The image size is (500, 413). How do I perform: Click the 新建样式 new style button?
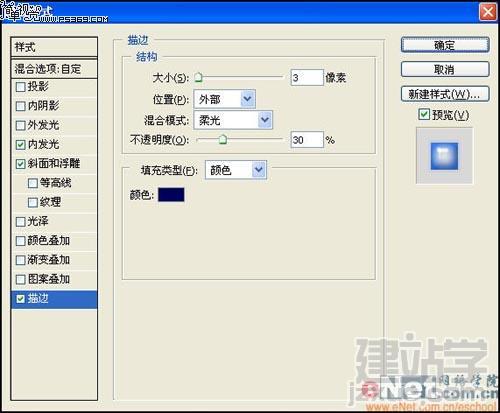tap(445, 94)
